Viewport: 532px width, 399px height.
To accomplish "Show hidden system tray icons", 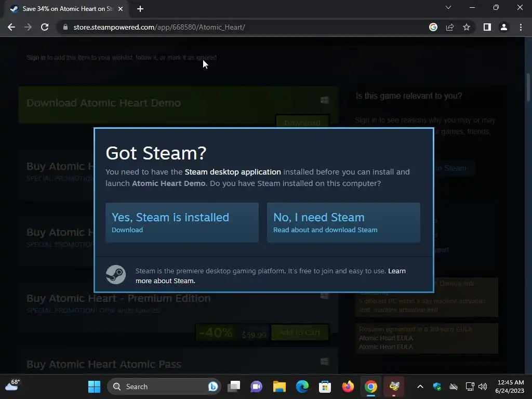I will point(420,387).
